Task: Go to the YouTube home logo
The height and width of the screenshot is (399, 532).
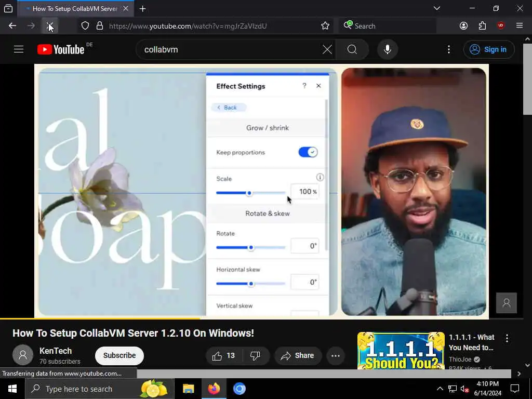Action: click(x=61, y=49)
